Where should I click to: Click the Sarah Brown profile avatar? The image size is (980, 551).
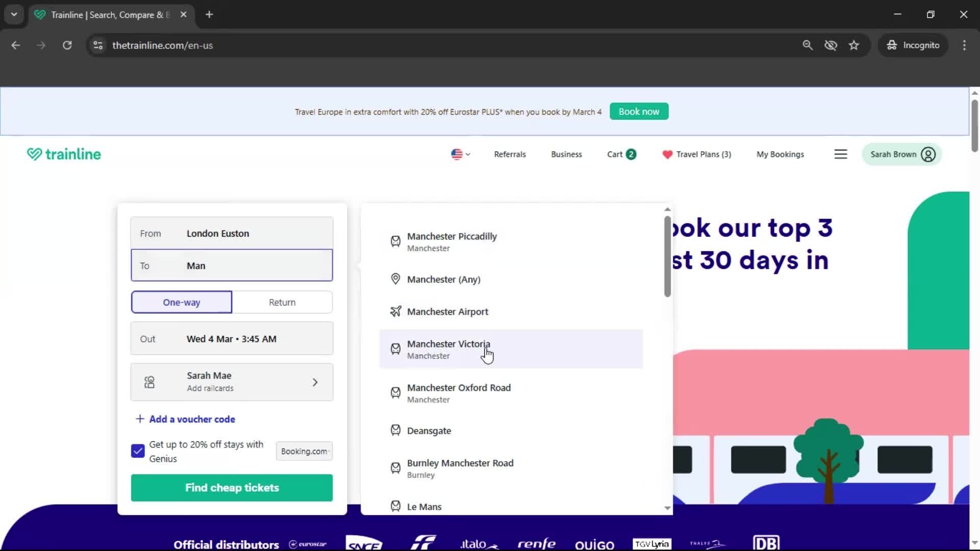point(928,154)
